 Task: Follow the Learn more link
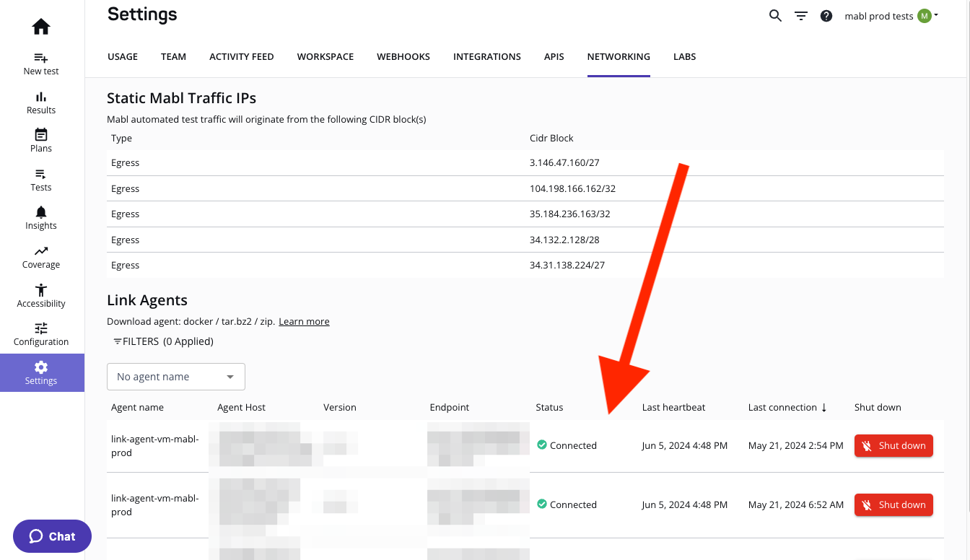pos(304,322)
